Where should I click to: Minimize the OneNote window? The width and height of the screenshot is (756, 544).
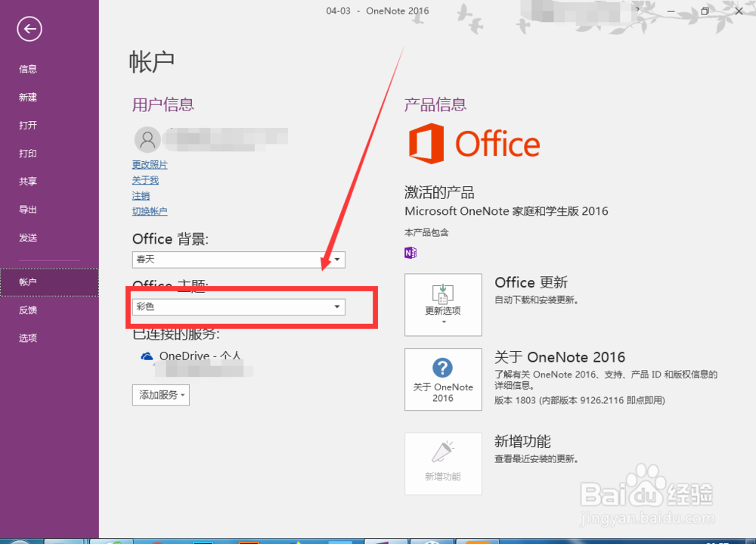click(671, 11)
